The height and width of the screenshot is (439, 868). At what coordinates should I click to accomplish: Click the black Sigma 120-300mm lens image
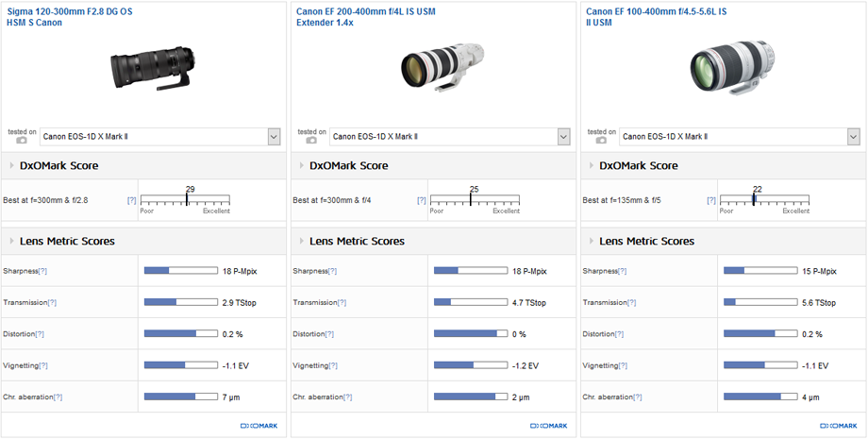[x=154, y=69]
